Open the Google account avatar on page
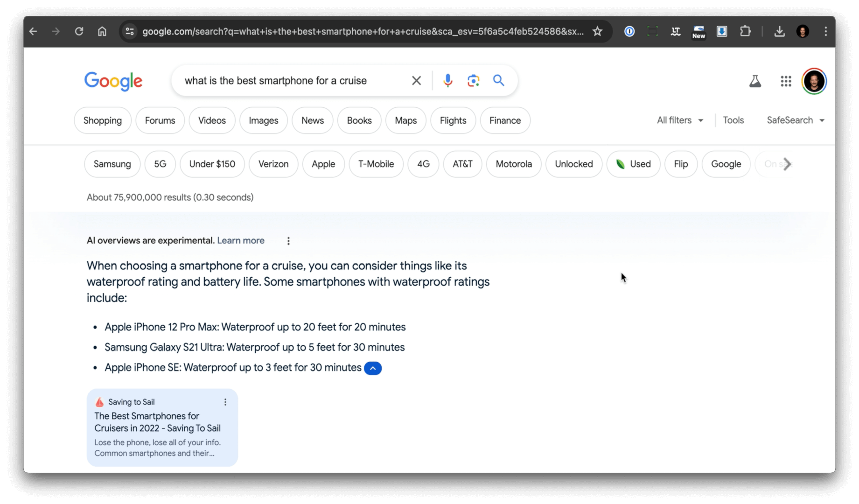 tap(814, 81)
